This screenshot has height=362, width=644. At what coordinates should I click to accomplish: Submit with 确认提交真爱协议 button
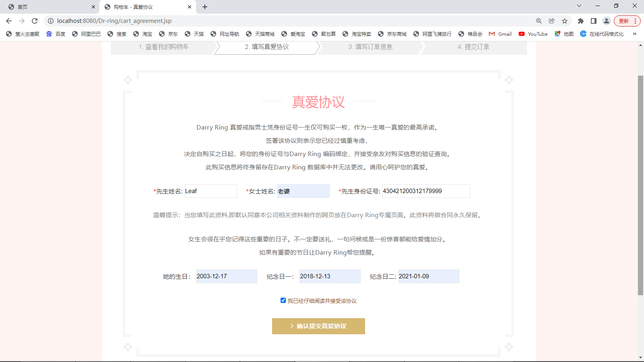(318, 326)
